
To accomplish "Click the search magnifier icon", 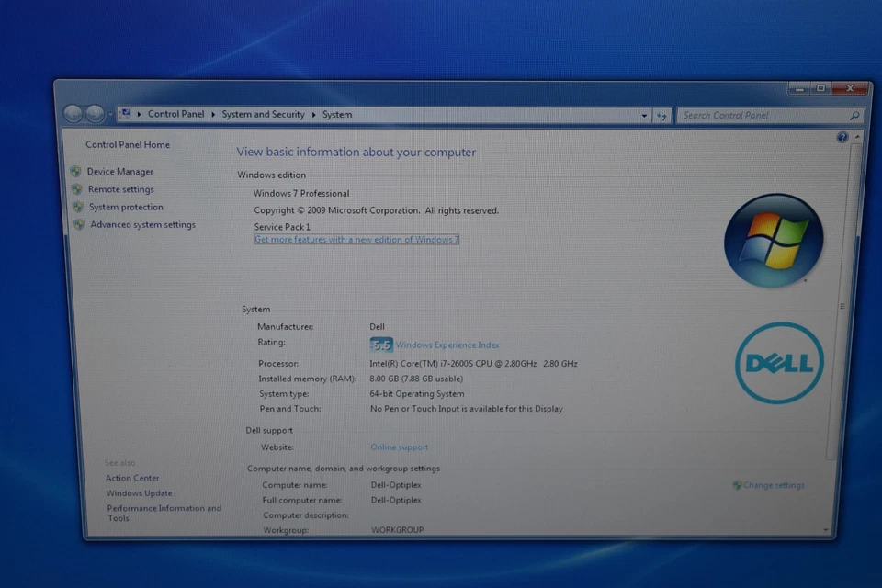I will click(x=854, y=116).
